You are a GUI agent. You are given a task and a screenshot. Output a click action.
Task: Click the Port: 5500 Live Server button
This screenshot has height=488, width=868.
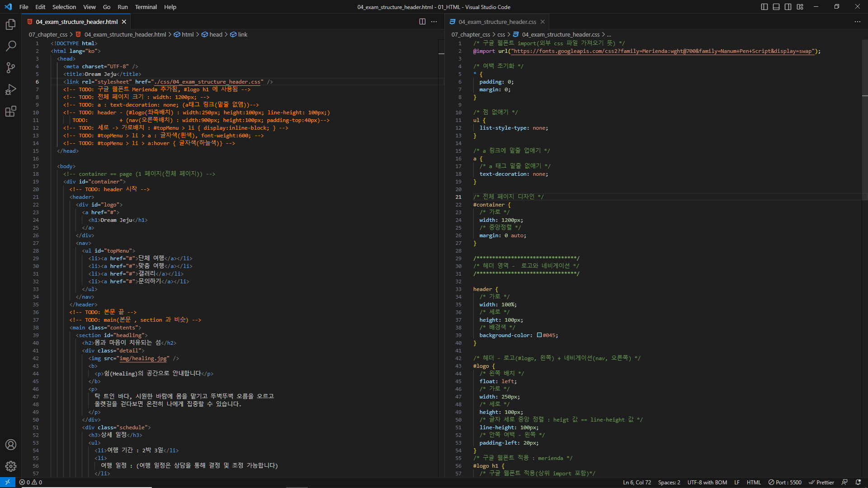click(x=785, y=482)
